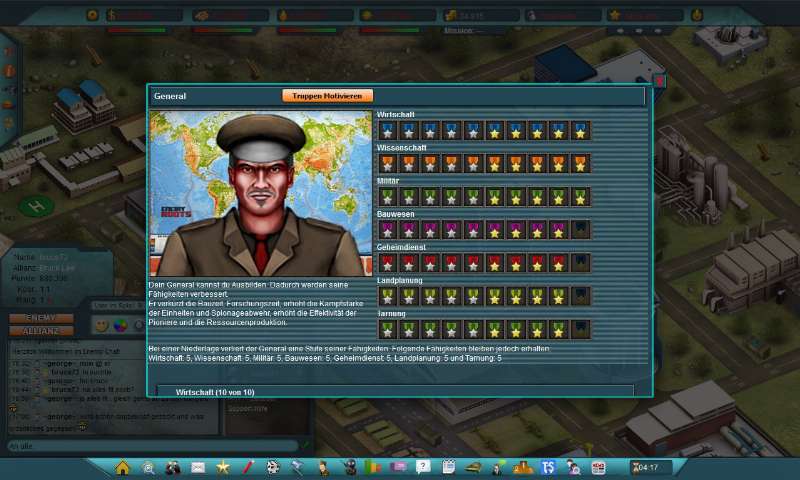
Task: Switch to the ENEMY chat tab
Action: coord(41,318)
